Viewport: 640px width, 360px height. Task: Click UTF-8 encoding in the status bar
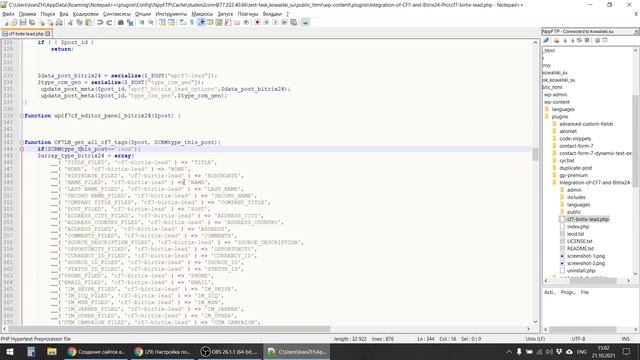[x=578, y=339]
